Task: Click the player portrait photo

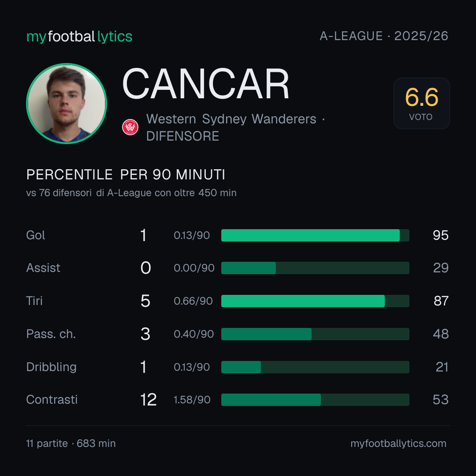Action: 67,104
